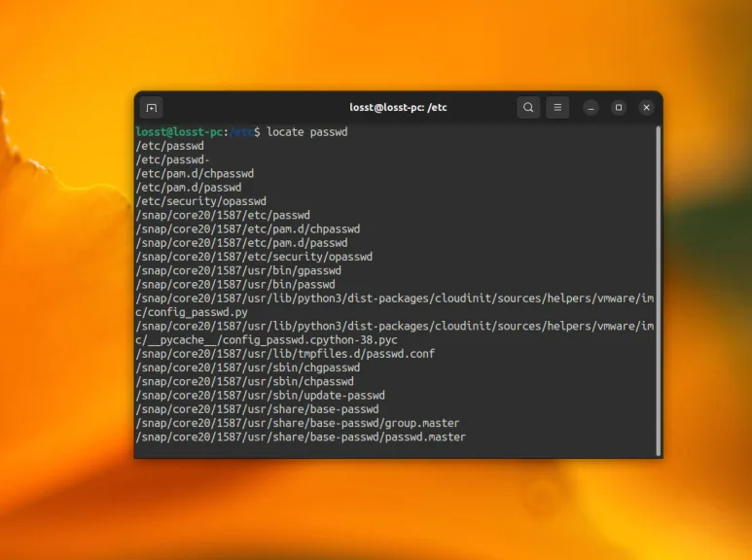Screen dimensions: 752x560
Task: Click the window title losst@losst-pc: /etc
Action: (x=398, y=107)
